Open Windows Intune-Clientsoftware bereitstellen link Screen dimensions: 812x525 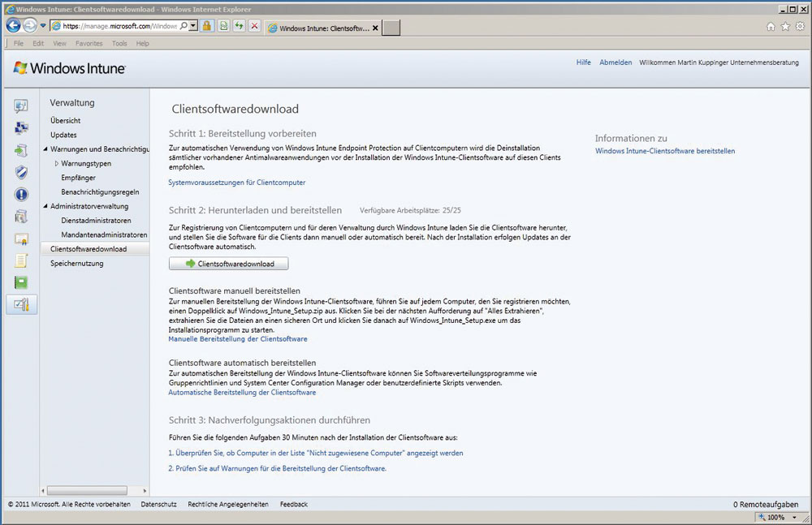click(x=665, y=151)
